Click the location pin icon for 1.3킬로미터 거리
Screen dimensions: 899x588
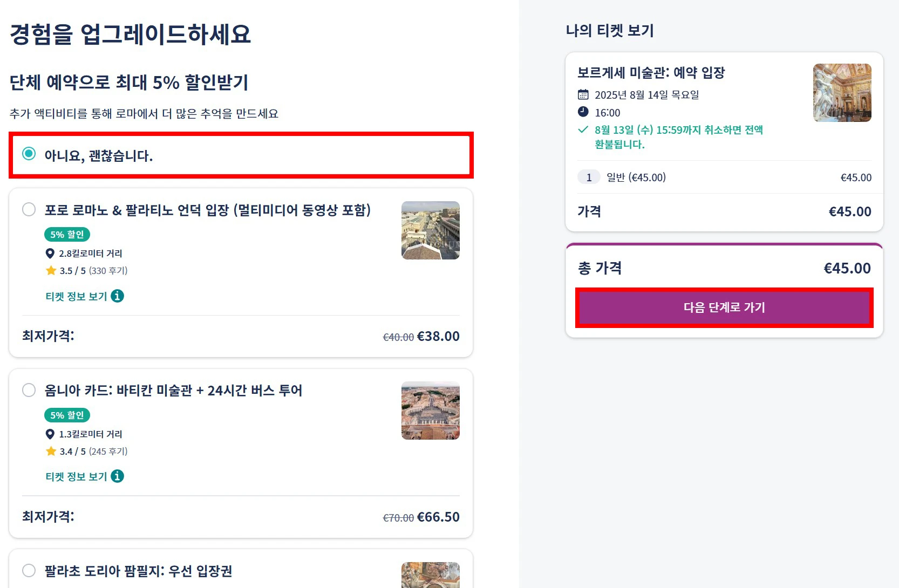point(50,434)
